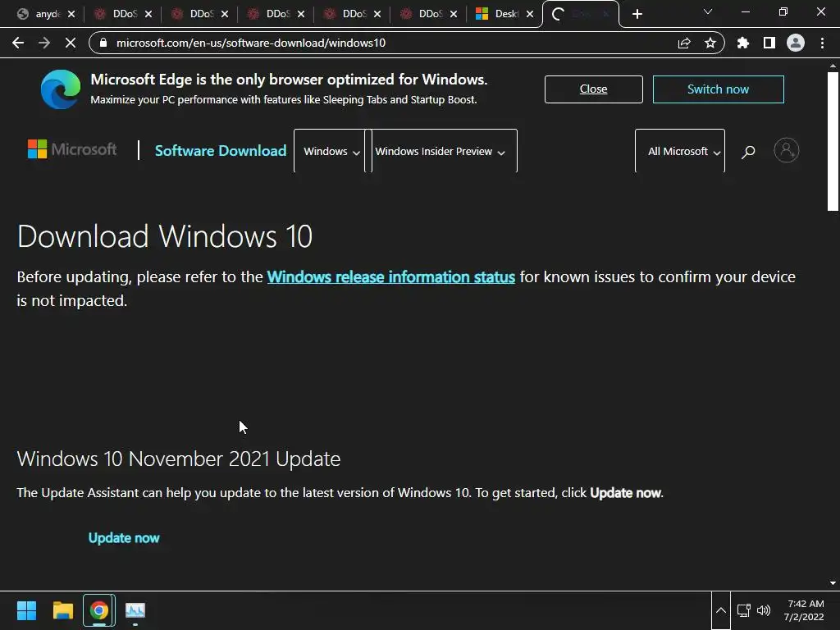The width and height of the screenshot is (840, 630).
Task: Click the browser forward arrow
Action: [x=44, y=43]
